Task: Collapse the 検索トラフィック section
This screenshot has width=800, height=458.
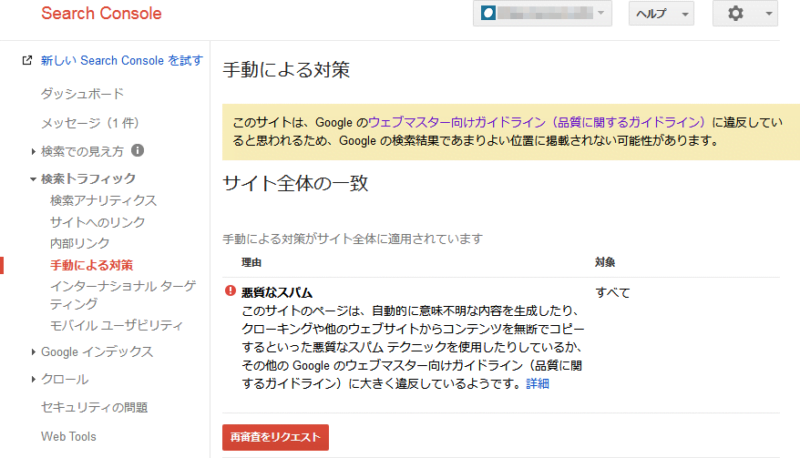Action: [87, 179]
